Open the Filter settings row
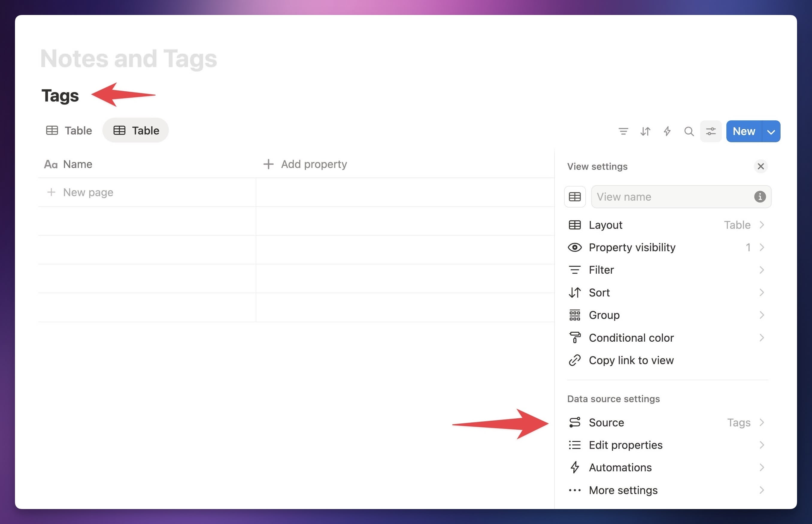This screenshot has width=812, height=524. pyautogui.click(x=666, y=270)
